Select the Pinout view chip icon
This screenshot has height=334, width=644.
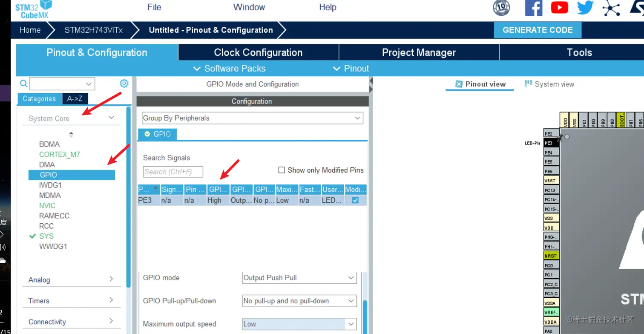(x=459, y=84)
